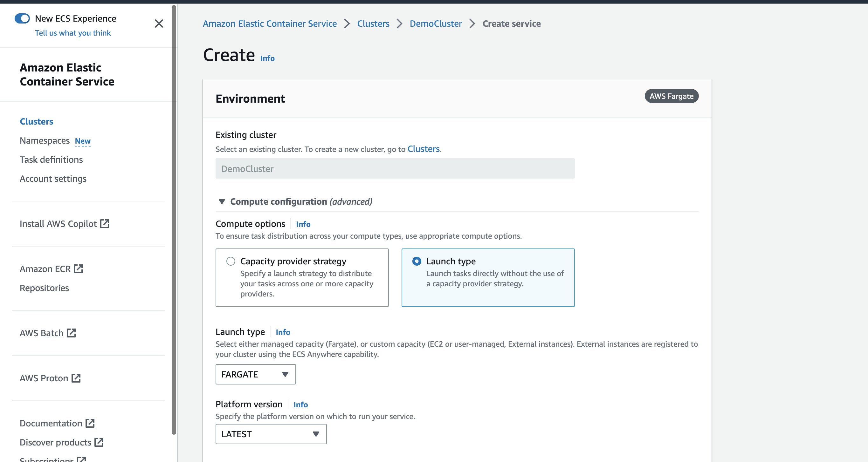Click the DemoCluster breadcrumb link
Image resolution: width=868 pixels, height=462 pixels.
point(435,24)
